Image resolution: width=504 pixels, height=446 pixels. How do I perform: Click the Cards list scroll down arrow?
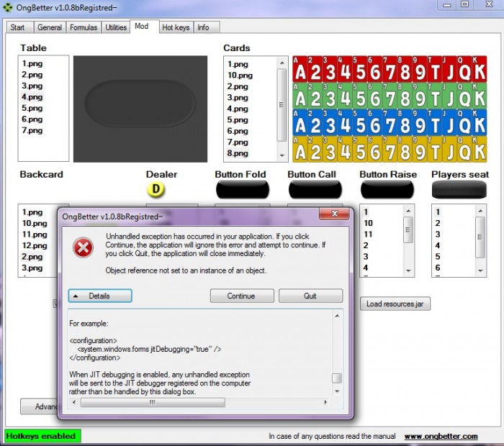click(282, 155)
